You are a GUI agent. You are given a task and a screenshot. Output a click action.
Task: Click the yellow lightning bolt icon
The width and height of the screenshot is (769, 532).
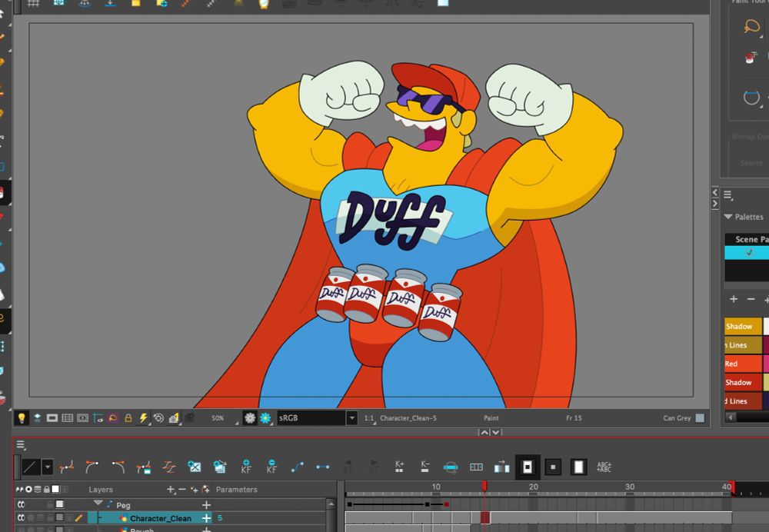pos(142,417)
